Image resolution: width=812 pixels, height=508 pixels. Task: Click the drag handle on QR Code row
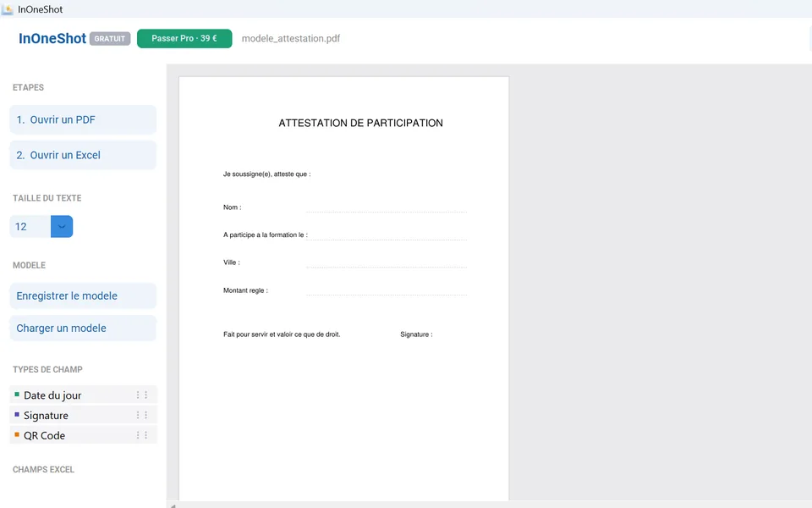(x=142, y=435)
